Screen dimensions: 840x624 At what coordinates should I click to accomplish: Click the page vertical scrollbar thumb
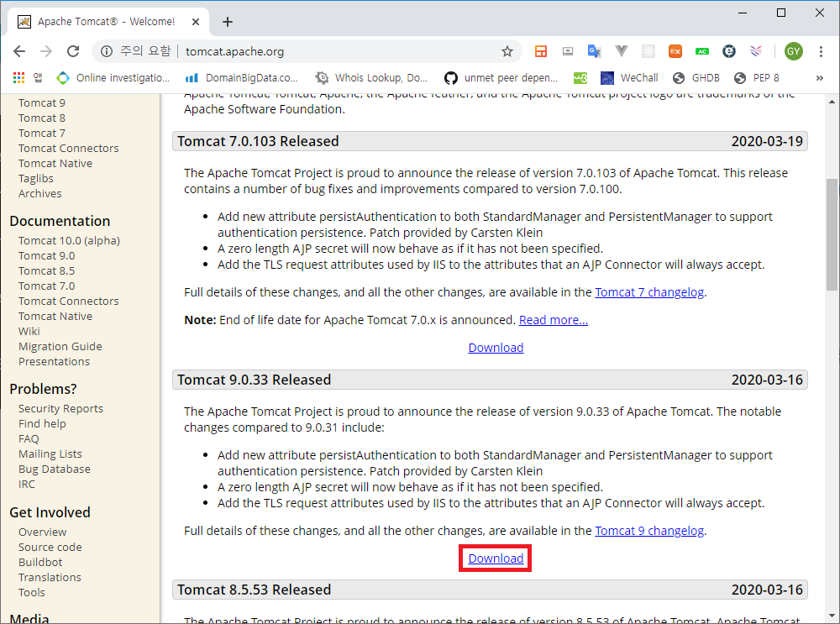point(832,234)
